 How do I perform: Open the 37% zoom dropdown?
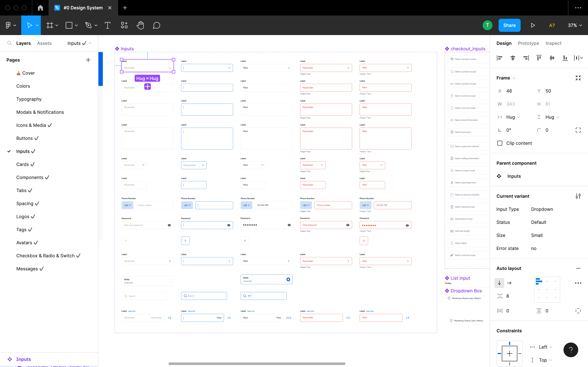[x=575, y=25]
